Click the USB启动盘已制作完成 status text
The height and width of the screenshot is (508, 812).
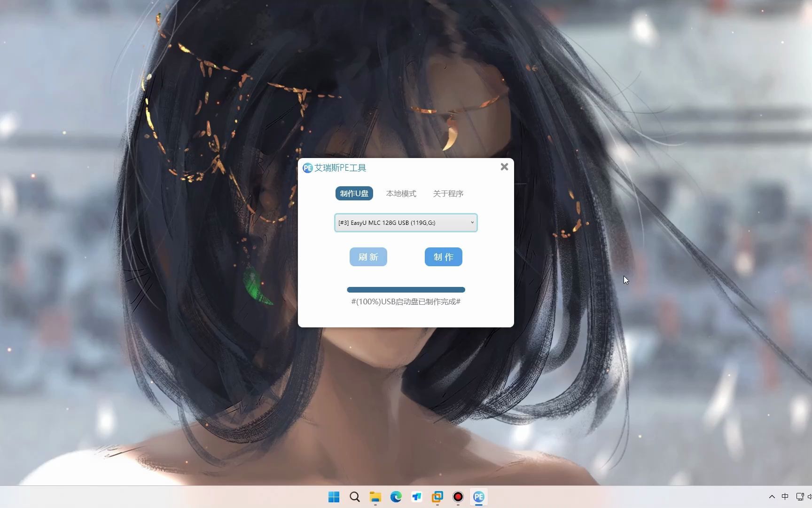click(406, 302)
